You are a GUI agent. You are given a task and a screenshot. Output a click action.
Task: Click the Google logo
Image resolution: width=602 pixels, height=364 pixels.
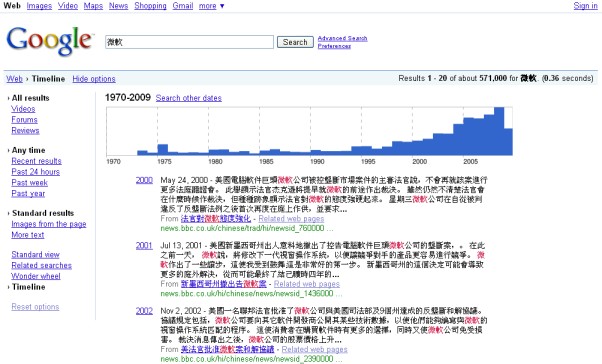pos(50,41)
